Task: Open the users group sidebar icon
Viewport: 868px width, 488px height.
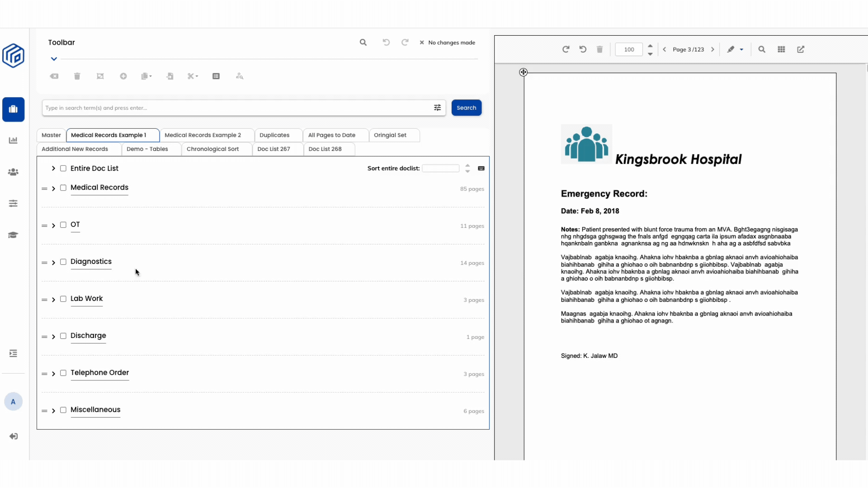Action: click(13, 172)
